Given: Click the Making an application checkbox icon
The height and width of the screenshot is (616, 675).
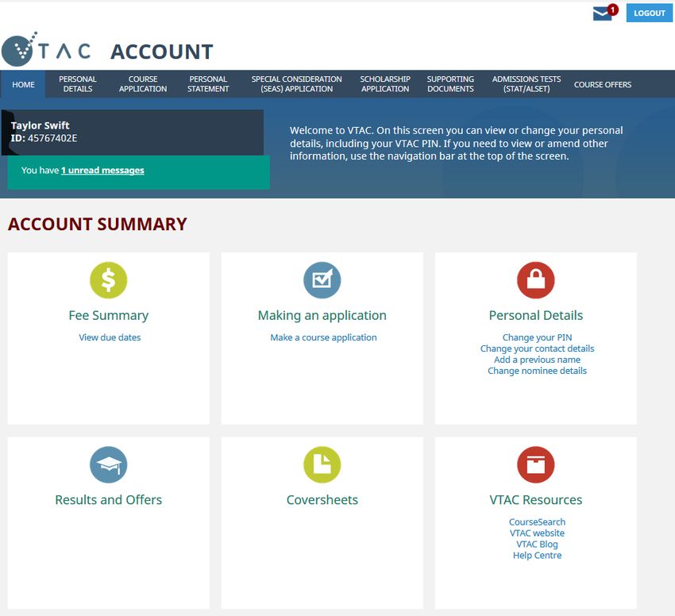Looking at the screenshot, I should coord(322,279).
